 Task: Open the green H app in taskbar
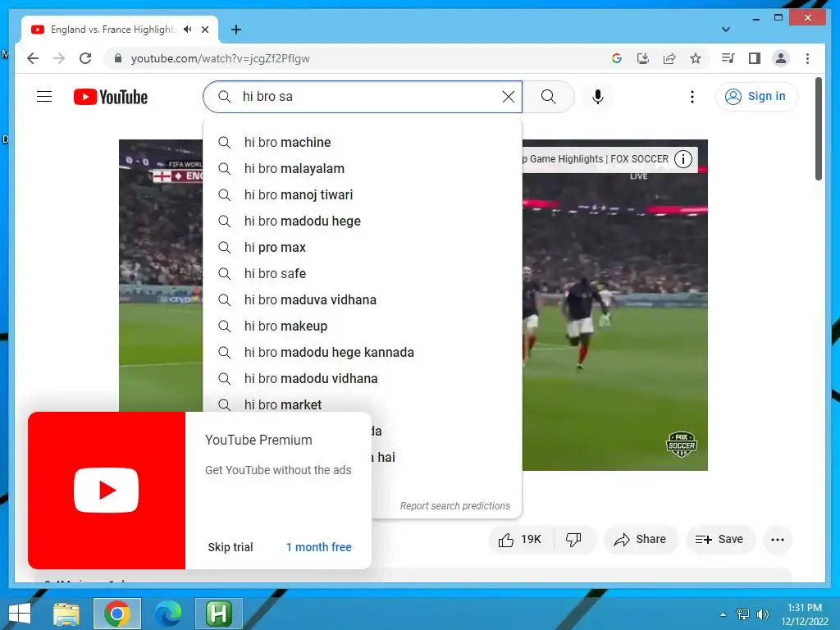tap(218, 614)
